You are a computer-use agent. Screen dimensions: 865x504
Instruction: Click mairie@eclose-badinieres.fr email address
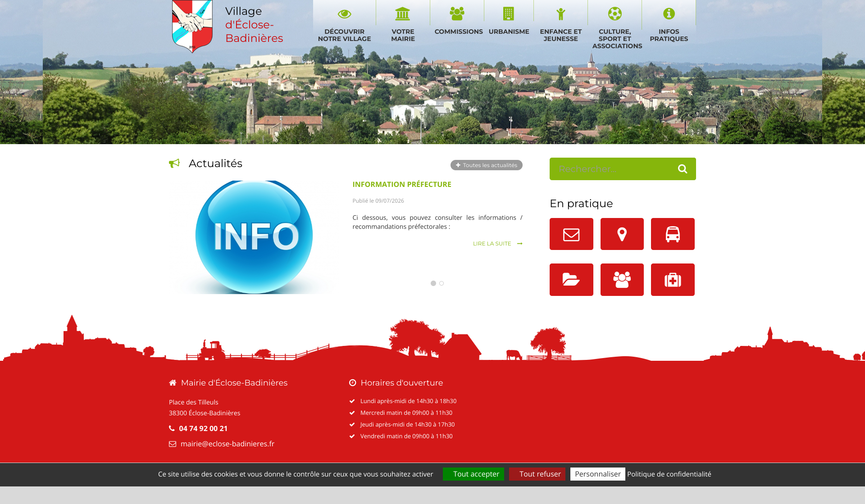(228, 444)
